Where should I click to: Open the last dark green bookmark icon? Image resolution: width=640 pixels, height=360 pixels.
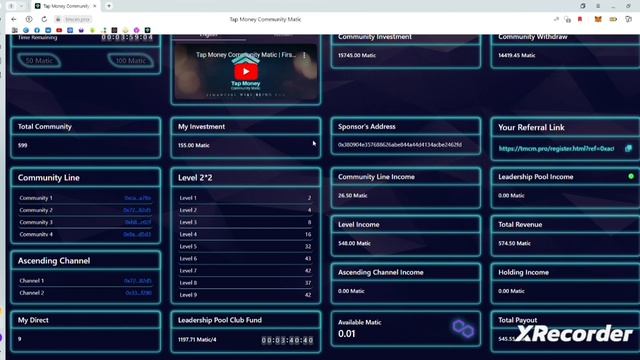point(147,30)
